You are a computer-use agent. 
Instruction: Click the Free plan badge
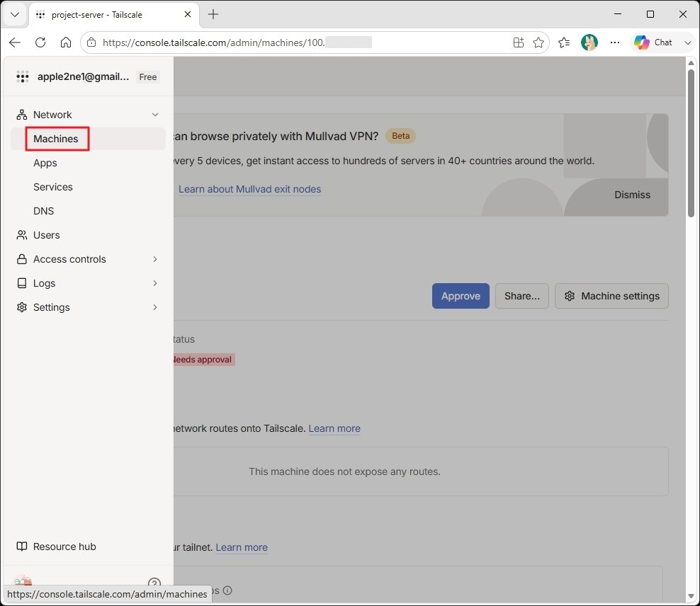(148, 76)
